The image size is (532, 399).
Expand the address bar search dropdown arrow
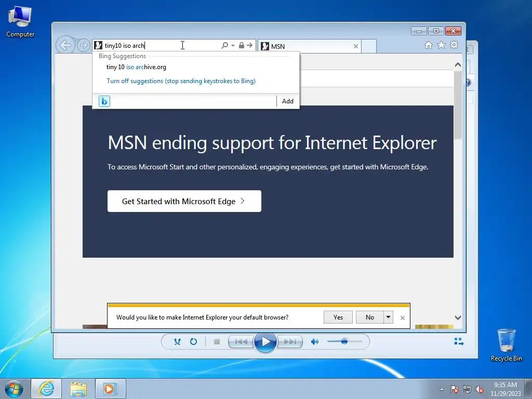pyautogui.click(x=233, y=46)
